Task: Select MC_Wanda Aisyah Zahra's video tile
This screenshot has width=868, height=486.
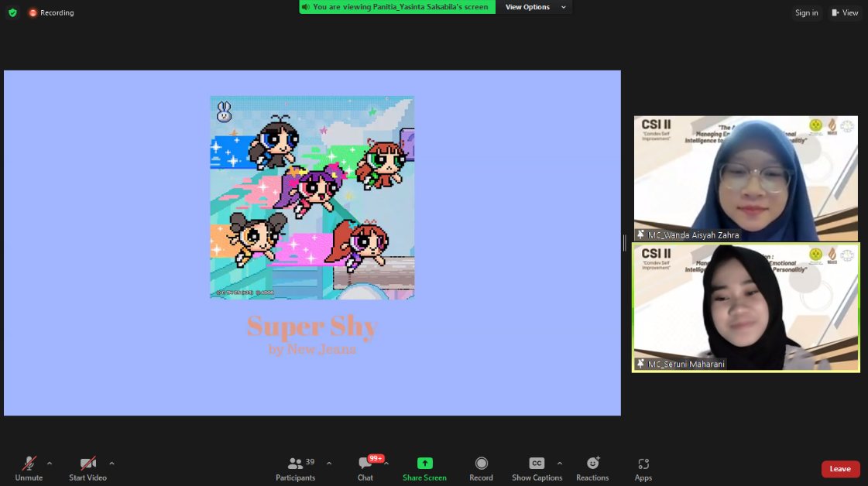Action: click(746, 178)
